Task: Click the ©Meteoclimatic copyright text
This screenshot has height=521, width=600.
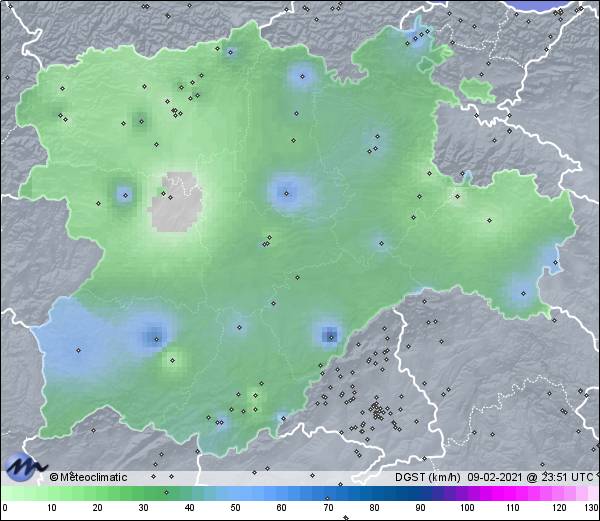Action: [88, 477]
